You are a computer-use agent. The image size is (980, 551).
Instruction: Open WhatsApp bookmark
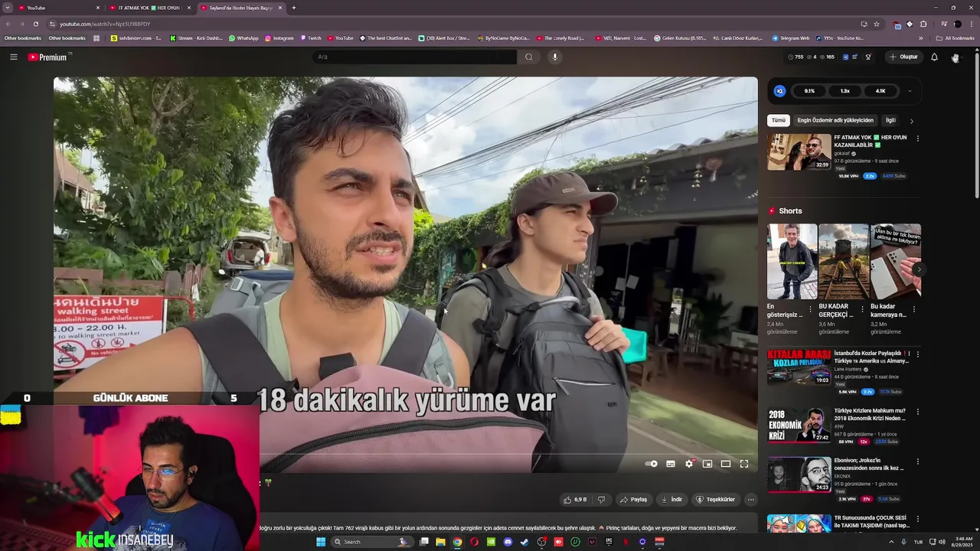[243, 37]
